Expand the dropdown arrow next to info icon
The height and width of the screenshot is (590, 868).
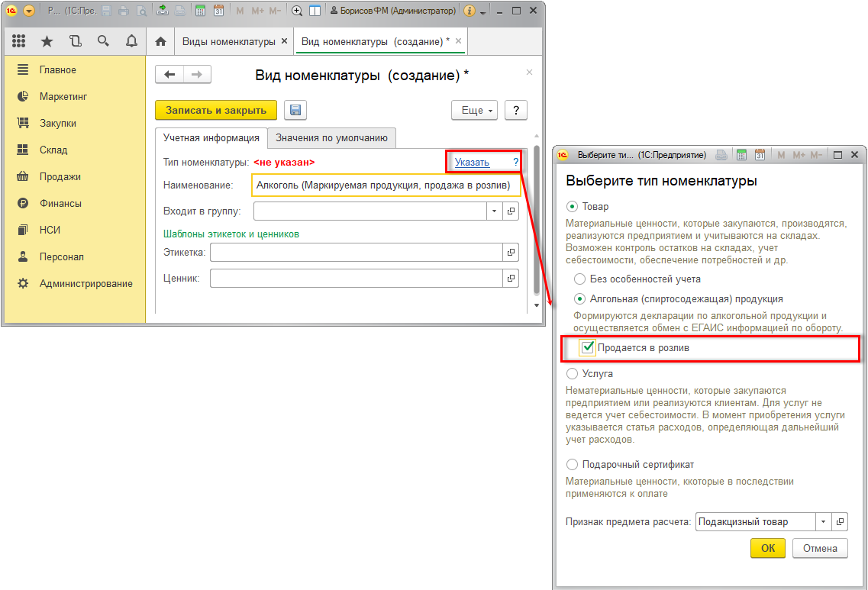(x=482, y=11)
